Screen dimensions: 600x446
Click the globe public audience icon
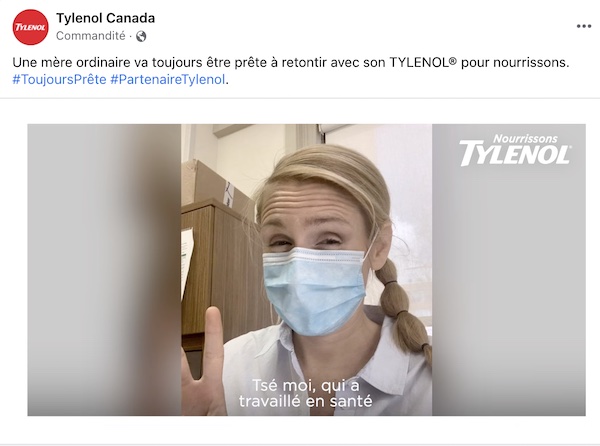coord(141,36)
